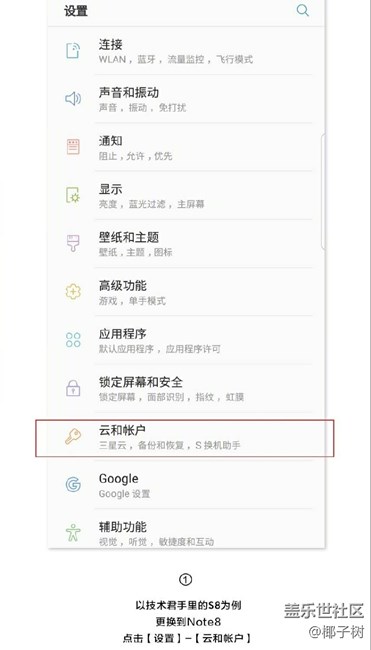Click the @椰子树 author watermark
371x650 pixels.
coord(336,632)
